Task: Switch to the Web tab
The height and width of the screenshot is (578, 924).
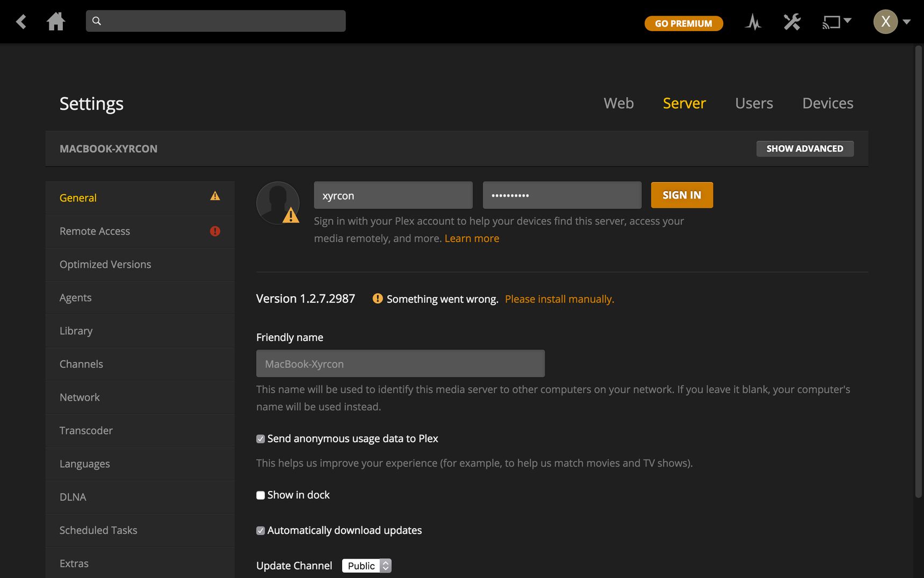Action: click(618, 103)
